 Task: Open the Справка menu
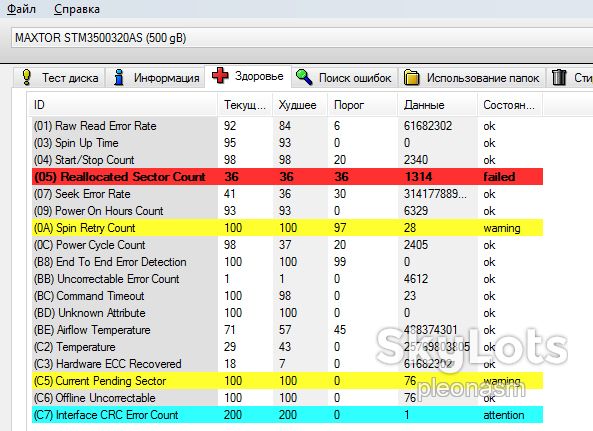(77, 9)
